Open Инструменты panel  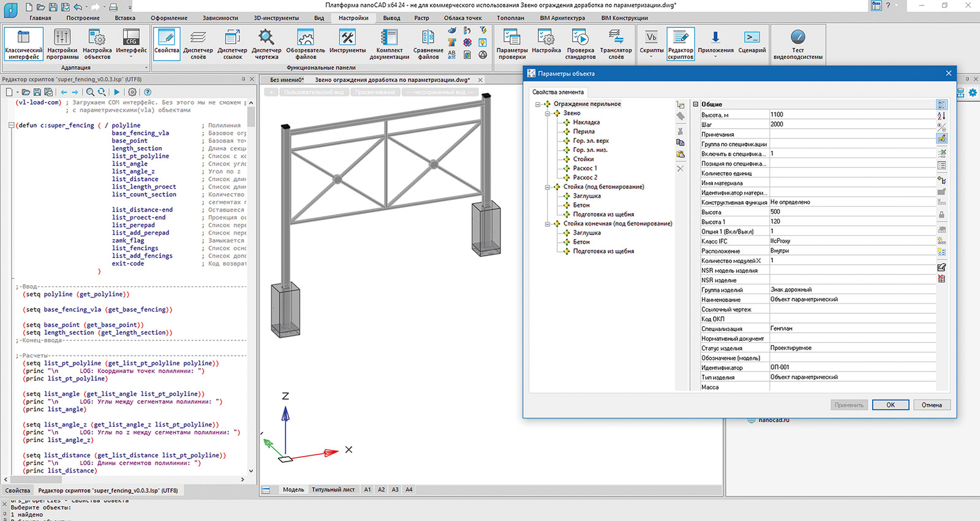point(347,41)
